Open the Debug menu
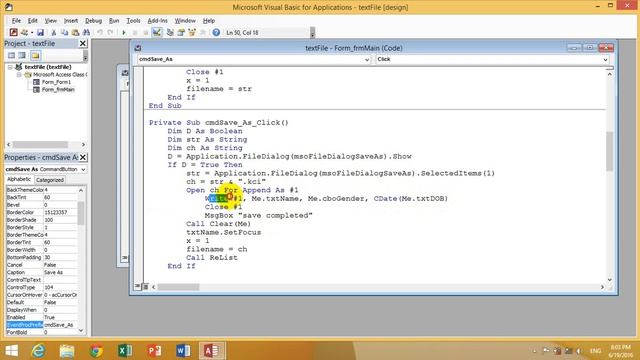Screen dimensions: 640x360 coord(93,20)
